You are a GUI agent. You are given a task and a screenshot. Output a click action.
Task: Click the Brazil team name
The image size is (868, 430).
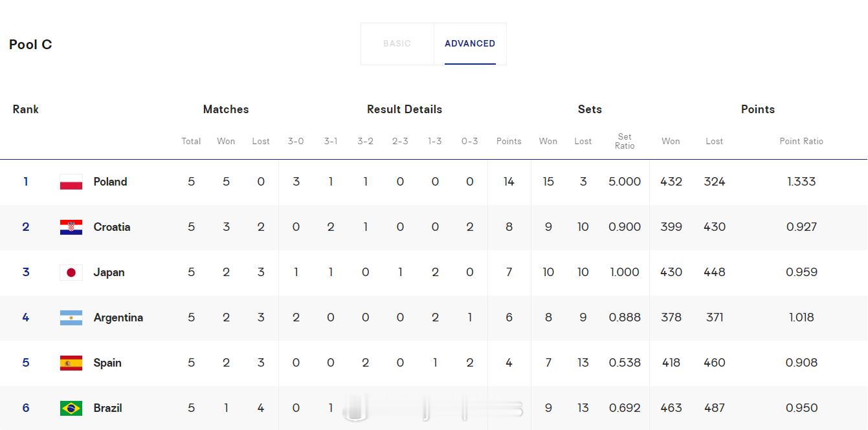[x=107, y=408]
